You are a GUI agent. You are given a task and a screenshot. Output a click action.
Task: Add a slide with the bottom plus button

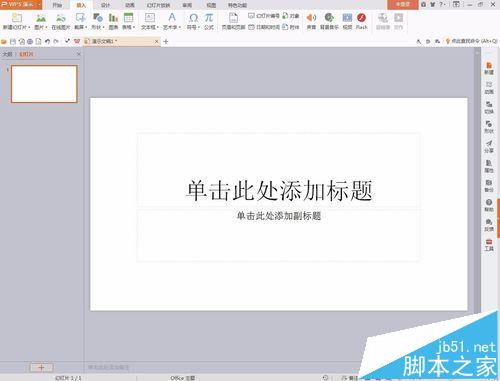point(41,367)
